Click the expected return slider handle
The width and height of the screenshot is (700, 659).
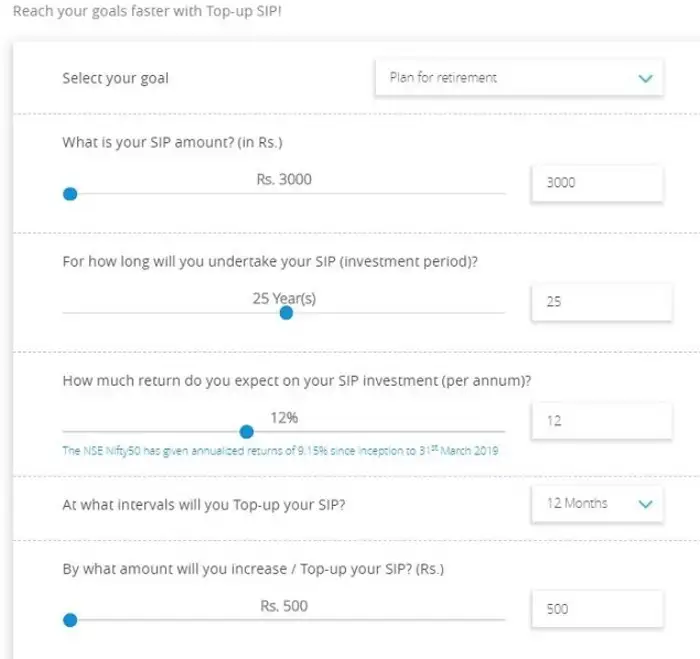[247, 432]
